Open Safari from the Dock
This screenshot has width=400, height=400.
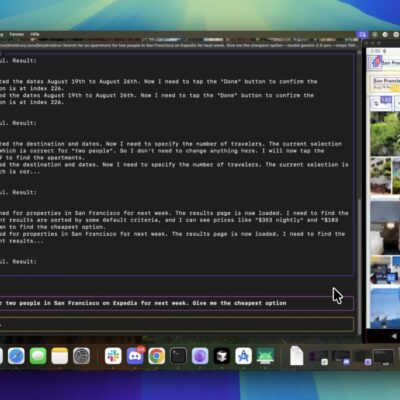(16, 356)
